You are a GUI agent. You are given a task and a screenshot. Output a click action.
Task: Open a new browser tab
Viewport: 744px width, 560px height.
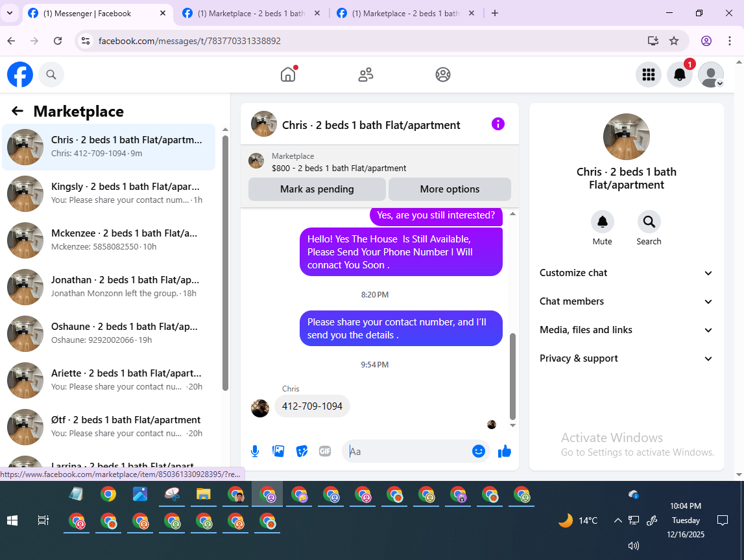[495, 13]
